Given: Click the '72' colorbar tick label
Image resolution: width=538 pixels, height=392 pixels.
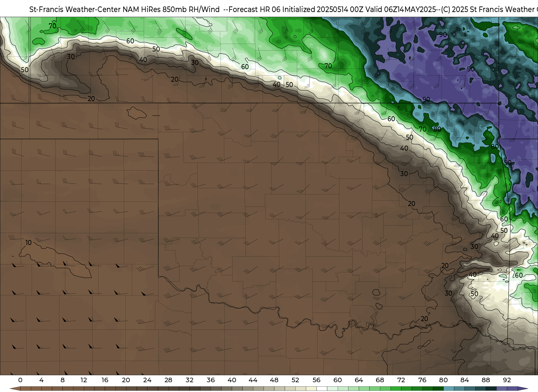Looking at the screenshot, I should coord(401,380).
